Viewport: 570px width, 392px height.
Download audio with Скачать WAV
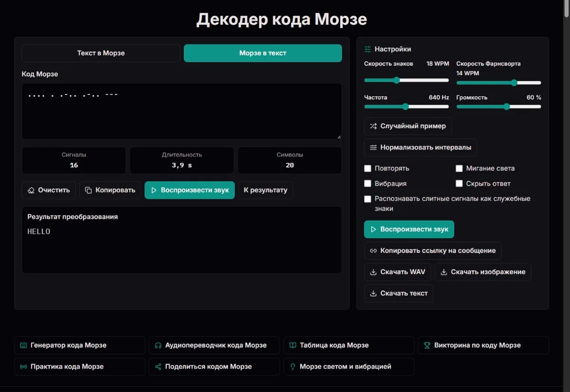398,272
